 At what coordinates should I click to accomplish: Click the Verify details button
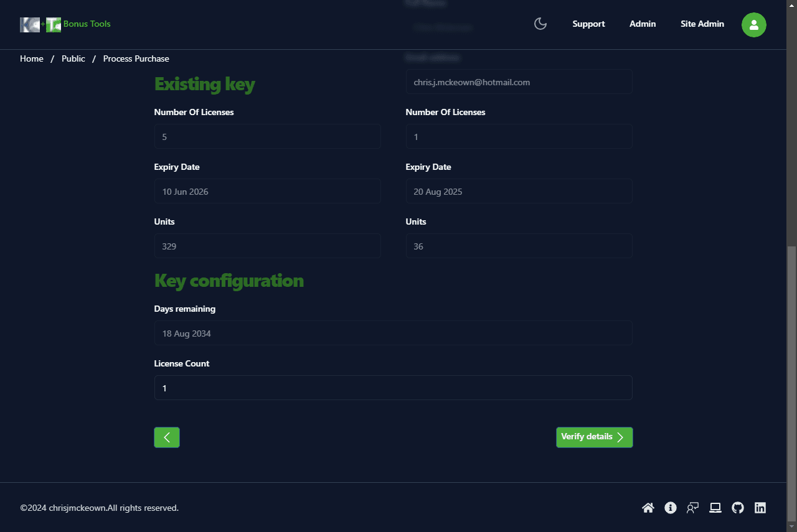[x=594, y=437]
